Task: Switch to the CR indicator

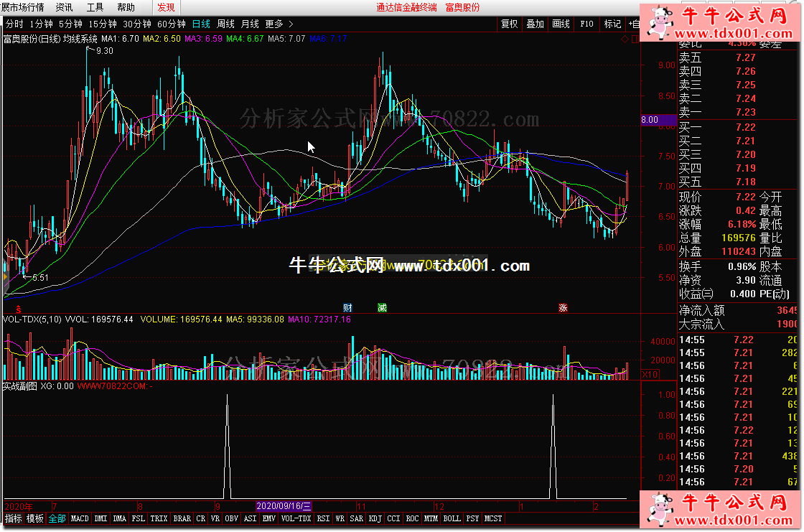Action: [201, 518]
